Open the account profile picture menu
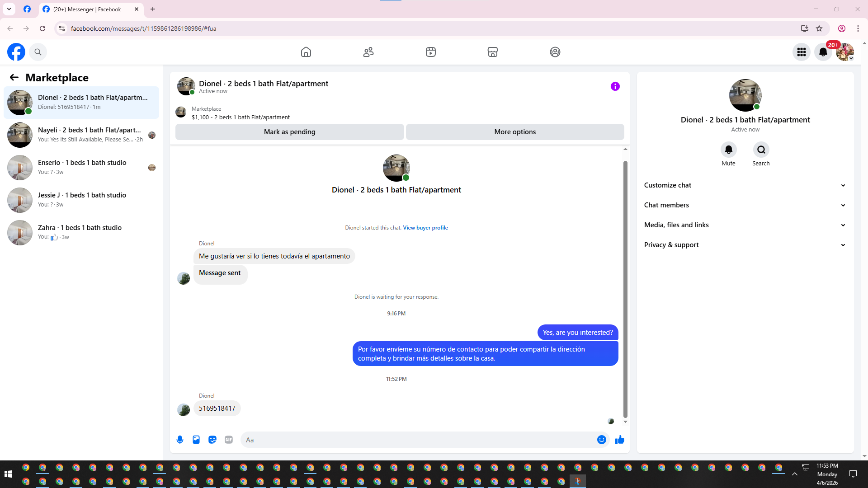 [845, 52]
